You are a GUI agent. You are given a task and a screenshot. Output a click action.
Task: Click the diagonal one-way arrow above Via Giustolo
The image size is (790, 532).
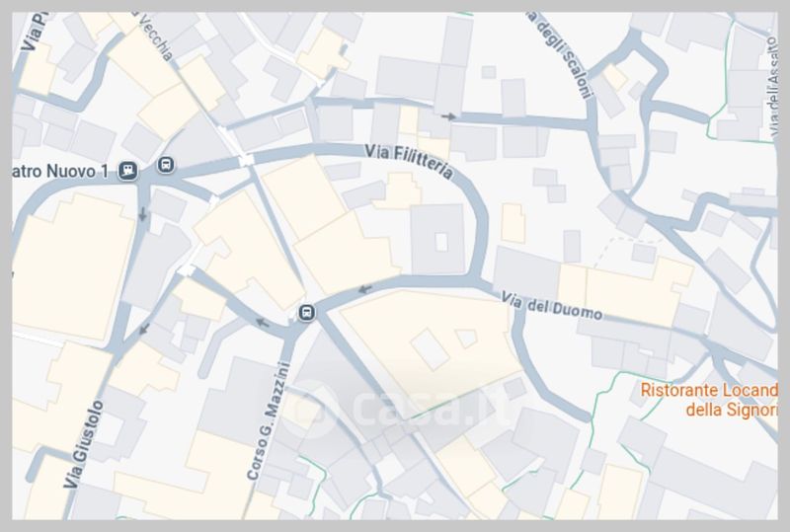pyautogui.click(x=144, y=329)
